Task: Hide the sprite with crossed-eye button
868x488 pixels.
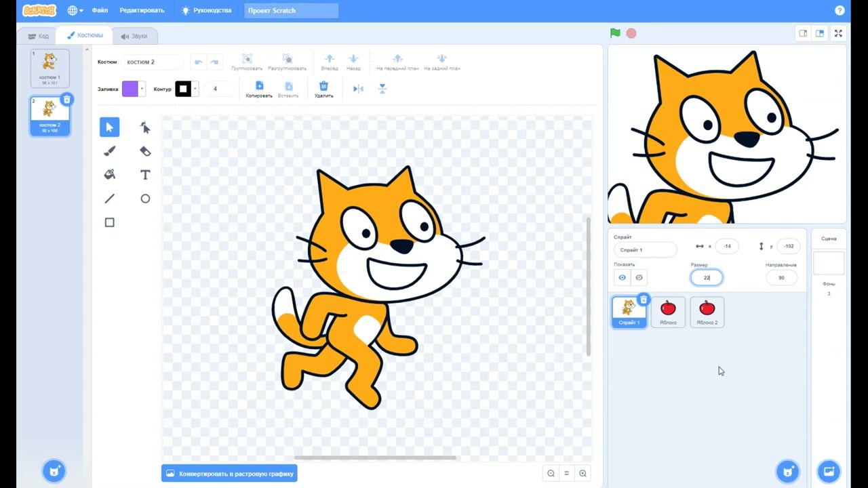Action: (x=639, y=277)
